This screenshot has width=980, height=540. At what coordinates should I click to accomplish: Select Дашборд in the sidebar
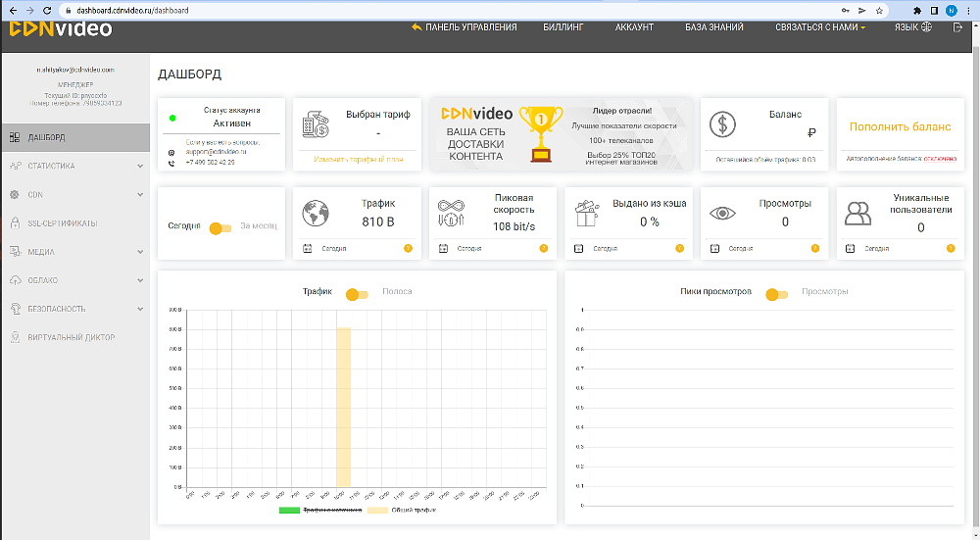tap(75, 137)
